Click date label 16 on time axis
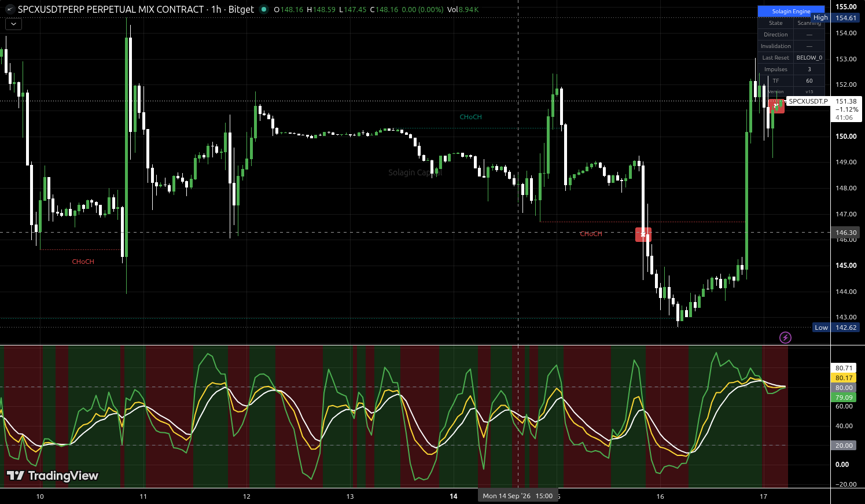 pos(660,496)
